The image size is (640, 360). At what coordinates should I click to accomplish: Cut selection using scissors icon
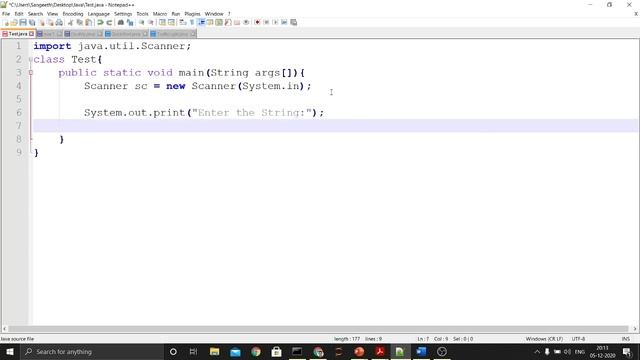pyautogui.click(x=71, y=22)
